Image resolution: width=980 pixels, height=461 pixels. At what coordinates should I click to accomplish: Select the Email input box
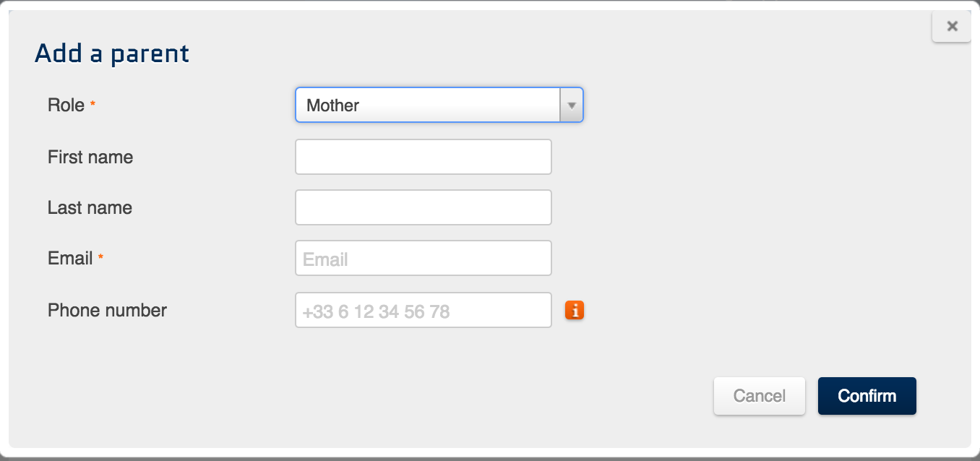coord(423,259)
